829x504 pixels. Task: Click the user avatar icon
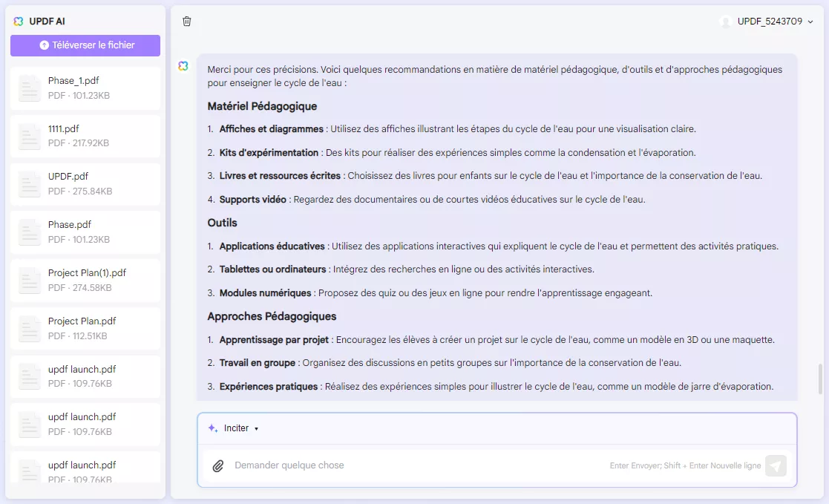(x=726, y=22)
